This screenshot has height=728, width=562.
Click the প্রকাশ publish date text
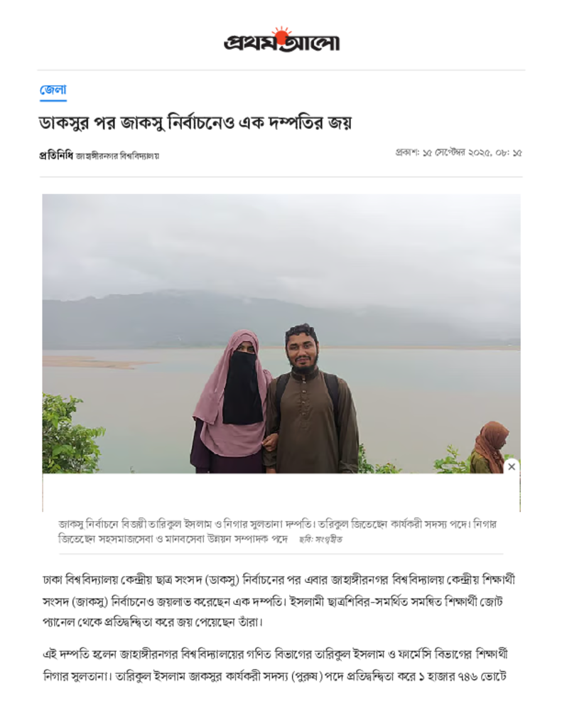click(x=458, y=153)
